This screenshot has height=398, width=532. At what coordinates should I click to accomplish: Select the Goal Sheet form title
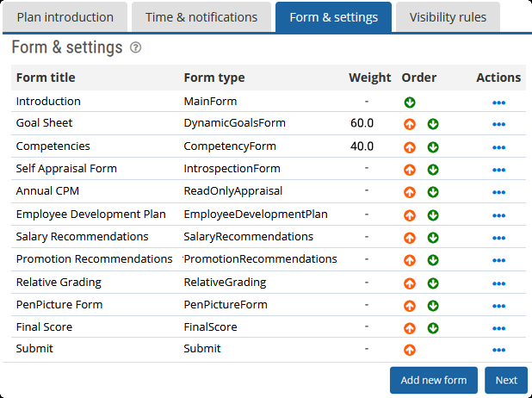(x=44, y=122)
